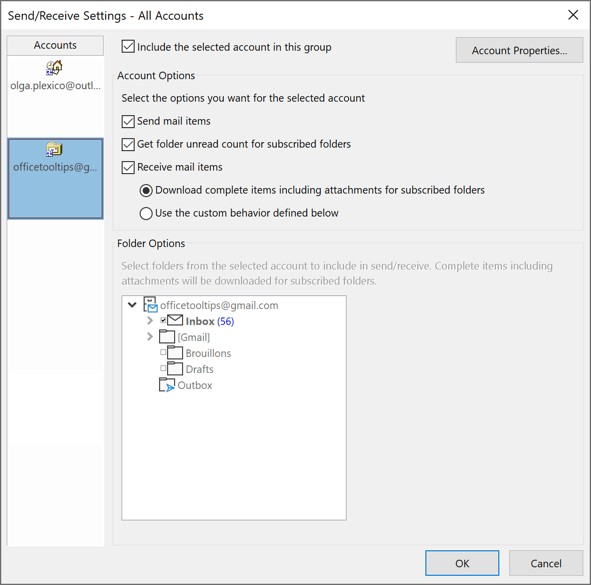591x585 pixels.
Task: Click the officetooltips@gmail.com mailbox root icon
Action: [x=150, y=305]
